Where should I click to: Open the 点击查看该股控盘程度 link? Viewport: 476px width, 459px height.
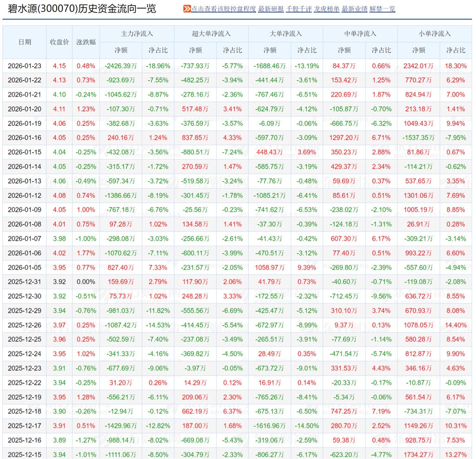click(x=224, y=9)
